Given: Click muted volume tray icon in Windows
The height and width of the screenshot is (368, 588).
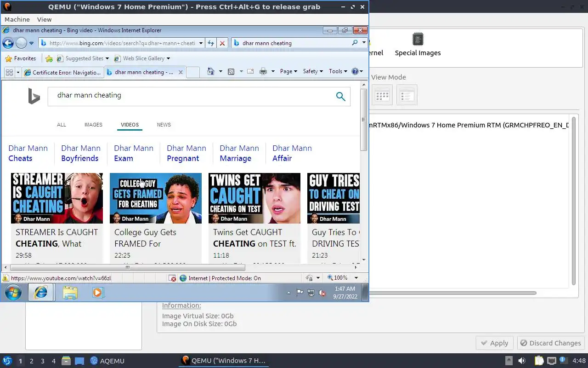Looking at the screenshot, I should (x=322, y=293).
